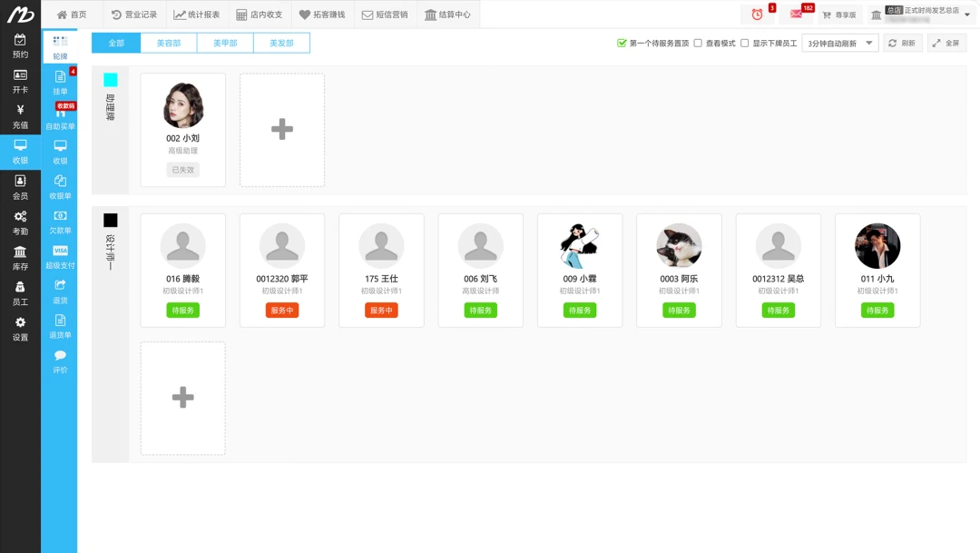Open the 3分钟自动刷新 dropdown
The image size is (980, 553).
(x=840, y=44)
